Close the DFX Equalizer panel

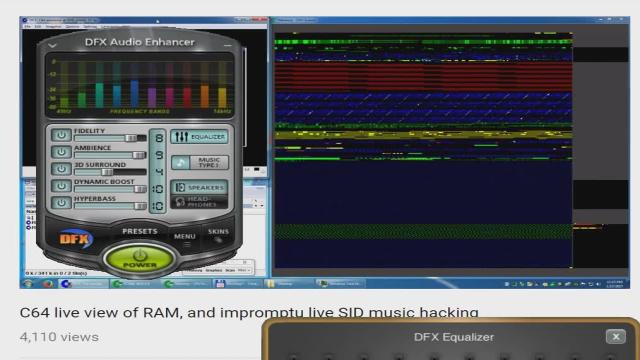pos(616,337)
